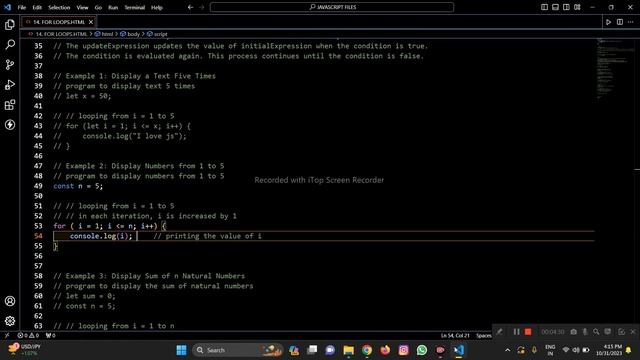Viewport: 640px width, 360px height.
Task: Open the File menu
Action: click(x=22, y=7)
